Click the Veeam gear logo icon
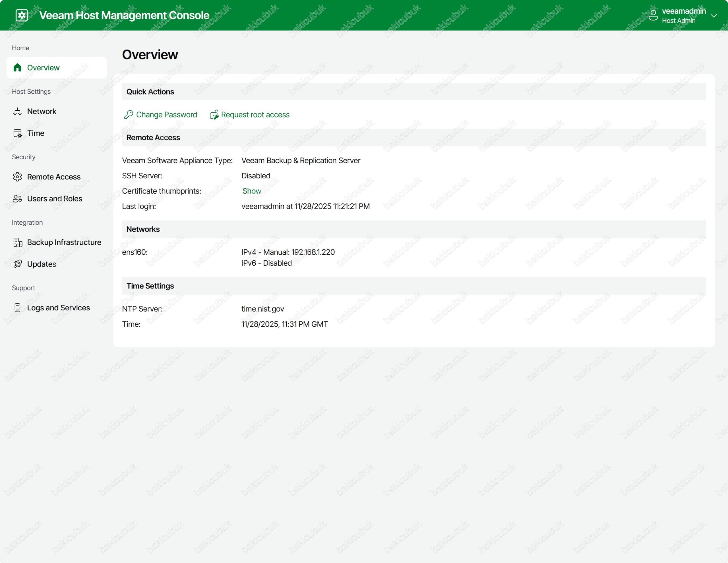 [x=22, y=15]
